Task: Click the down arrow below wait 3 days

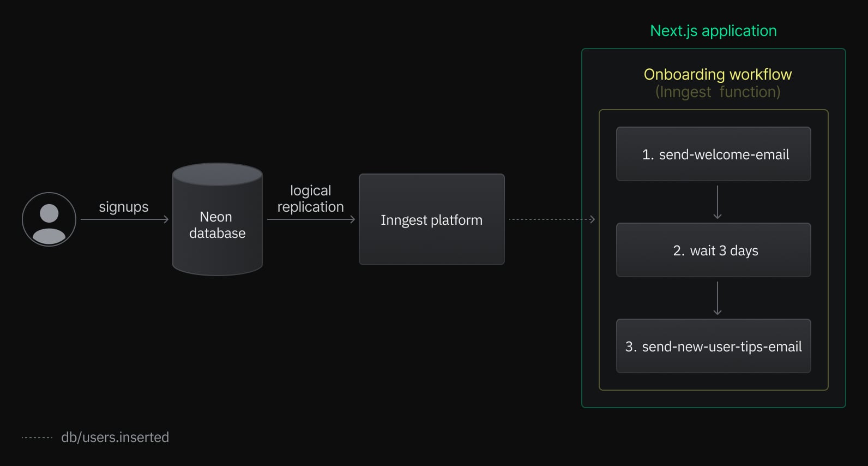Action: 718,298
